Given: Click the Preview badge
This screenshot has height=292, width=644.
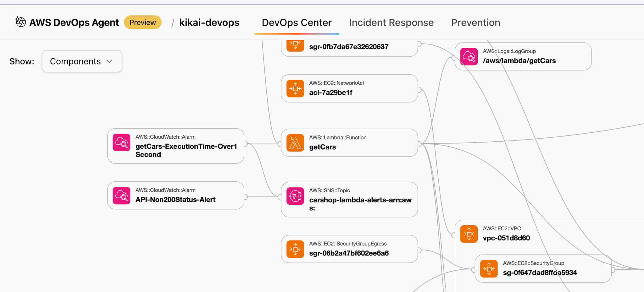Looking at the screenshot, I should (x=143, y=22).
